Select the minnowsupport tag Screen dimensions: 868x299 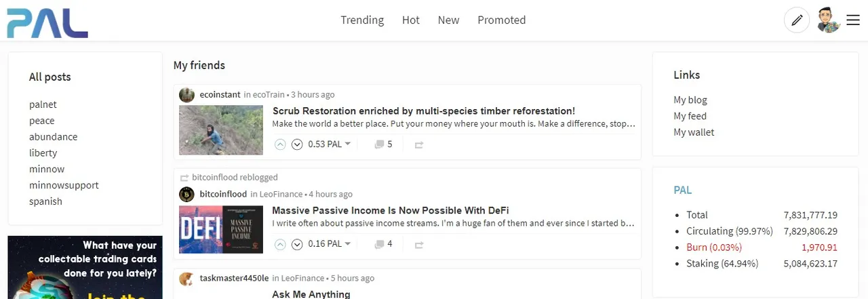point(64,185)
